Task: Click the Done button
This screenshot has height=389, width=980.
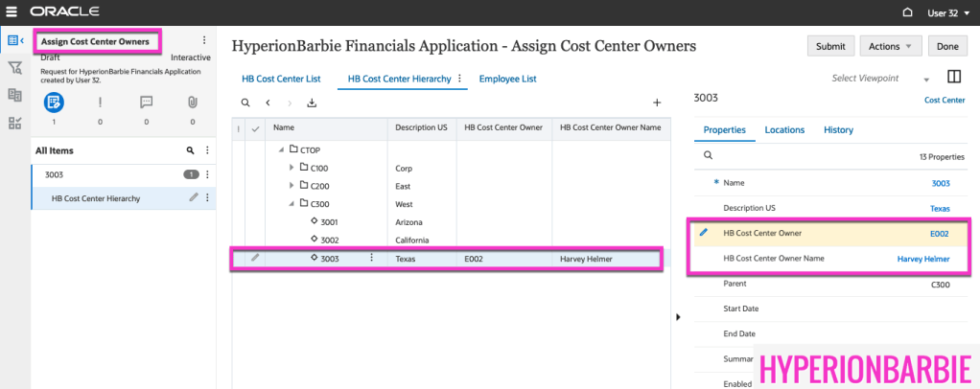Action: point(946,46)
